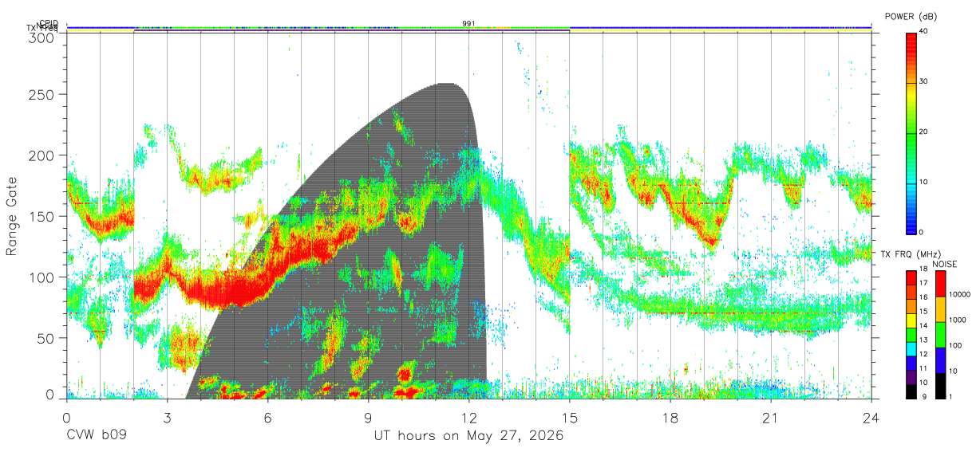Click the '18' hour tick on x-axis
The image size is (980, 452).
(x=670, y=418)
